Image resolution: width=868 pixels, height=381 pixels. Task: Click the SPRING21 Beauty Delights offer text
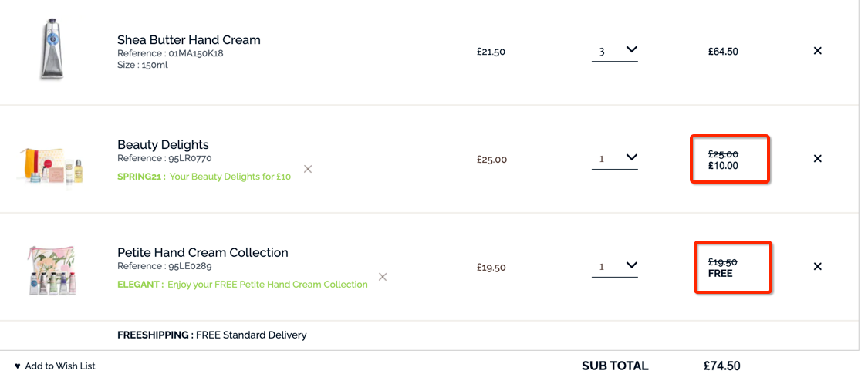point(204,177)
